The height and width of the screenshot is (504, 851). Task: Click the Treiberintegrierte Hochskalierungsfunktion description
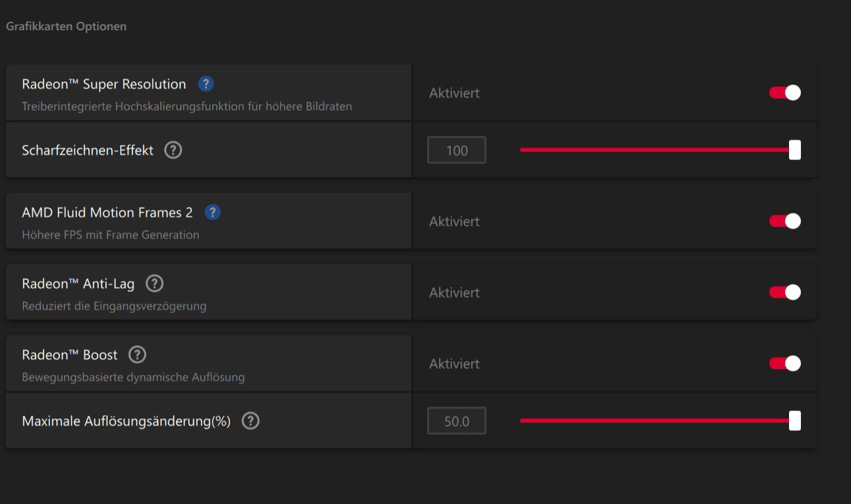click(187, 106)
